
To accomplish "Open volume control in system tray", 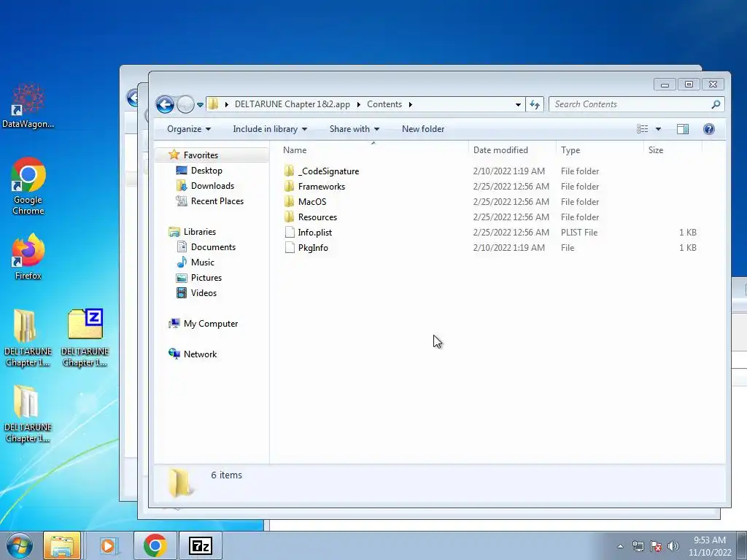I will pos(673,546).
